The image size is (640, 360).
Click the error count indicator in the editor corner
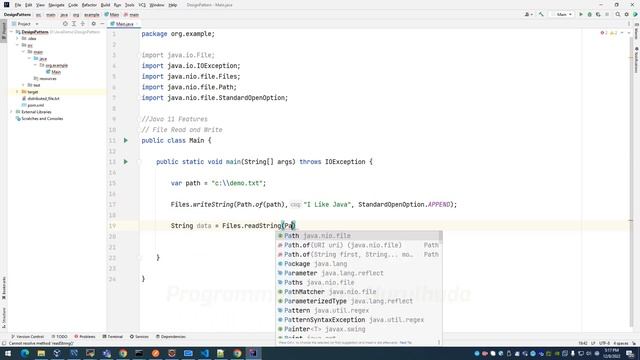pos(604,33)
